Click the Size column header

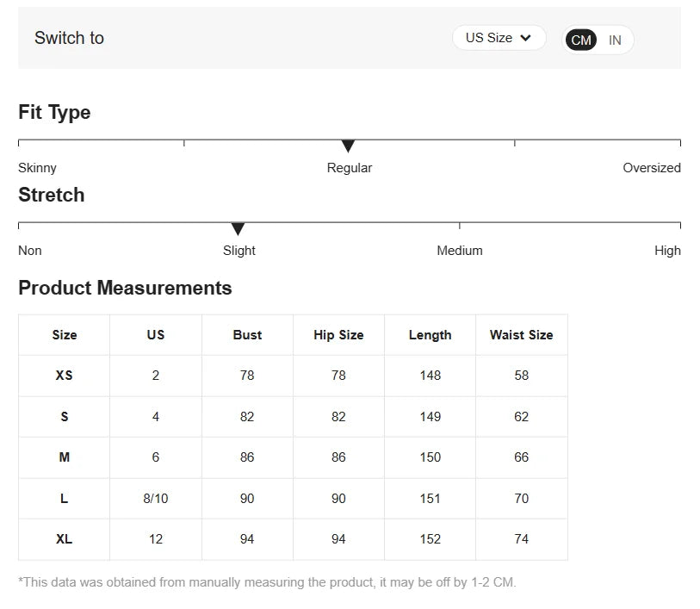pyautogui.click(x=65, y=335)
